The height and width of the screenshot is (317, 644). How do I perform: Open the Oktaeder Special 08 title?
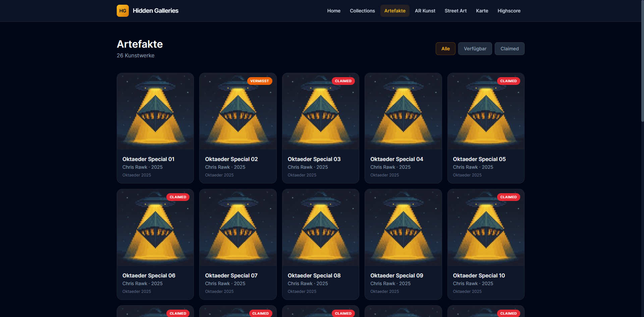(314, 275)
